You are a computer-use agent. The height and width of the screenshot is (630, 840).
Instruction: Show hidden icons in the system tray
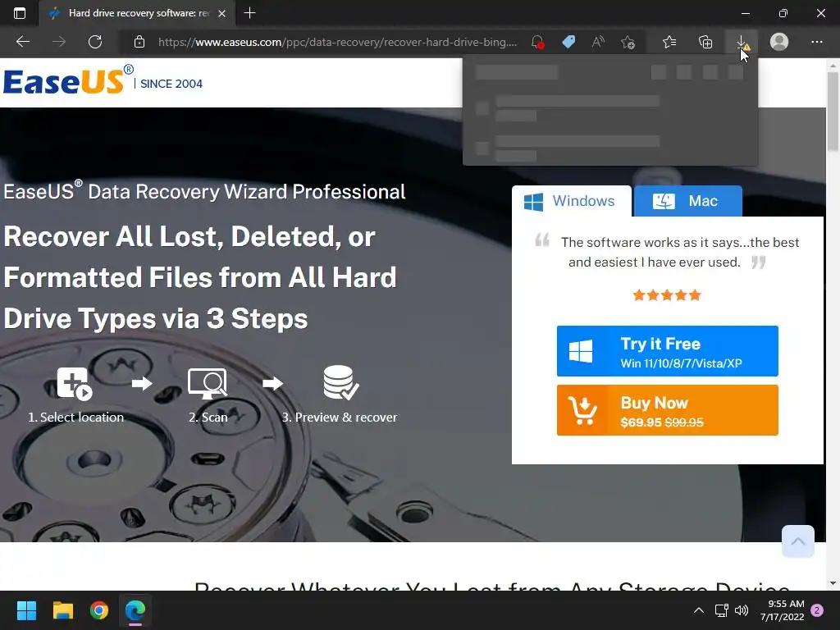tap(699, 610)
